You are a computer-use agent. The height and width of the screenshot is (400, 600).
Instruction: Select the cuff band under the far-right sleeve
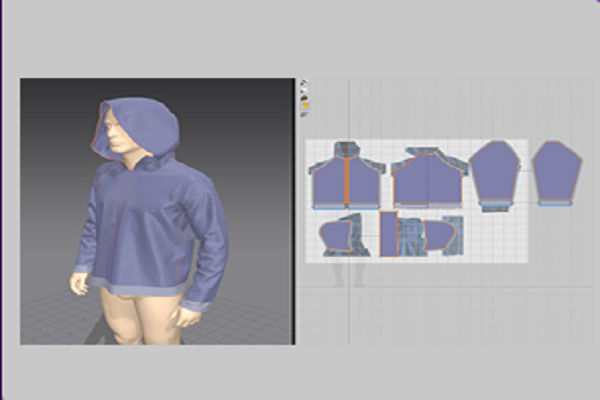(553, 202)
